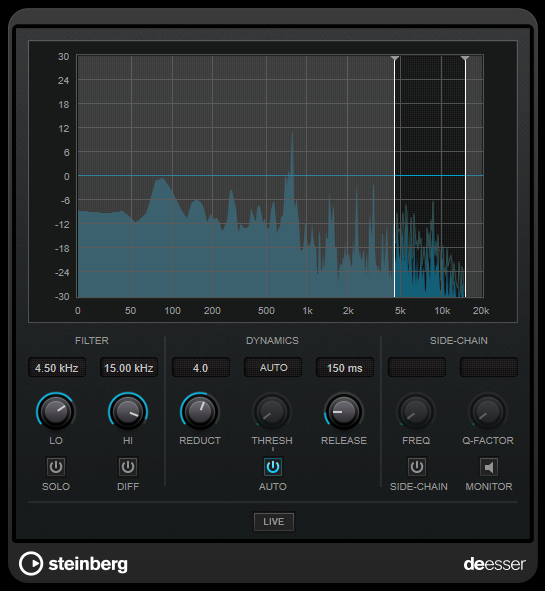Screen dimensions: 545x591
Task: Disable the AUTO threshold button
Action: (x=273, y=467)
